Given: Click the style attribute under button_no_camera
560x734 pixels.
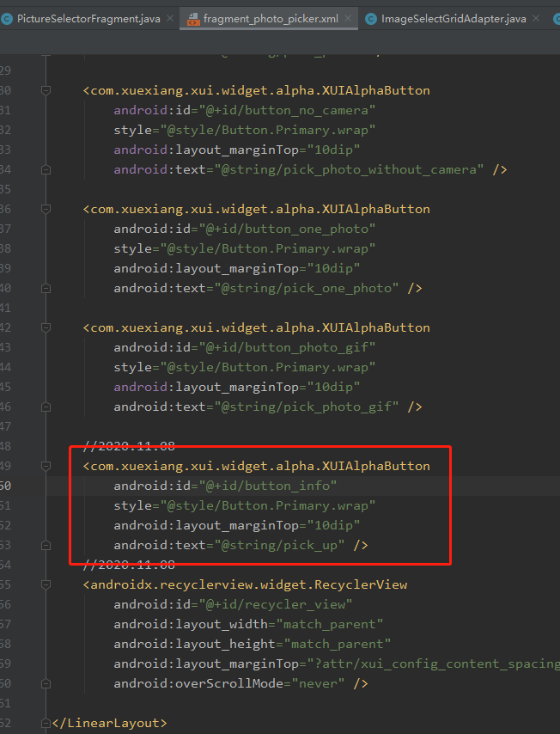Looking at the screenshot, I should pyautogui.click(x=244, y=130).
